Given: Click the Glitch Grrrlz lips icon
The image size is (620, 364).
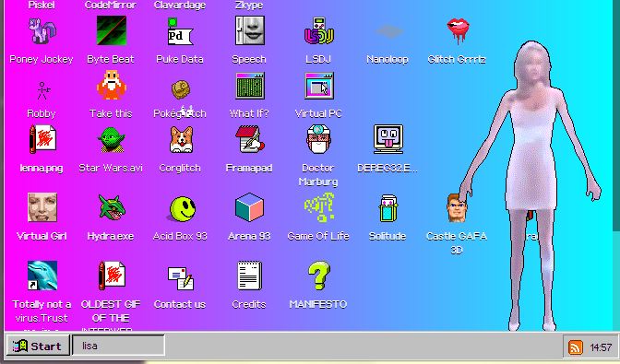Looking at the screenshot, I should (x=458, y=30).
